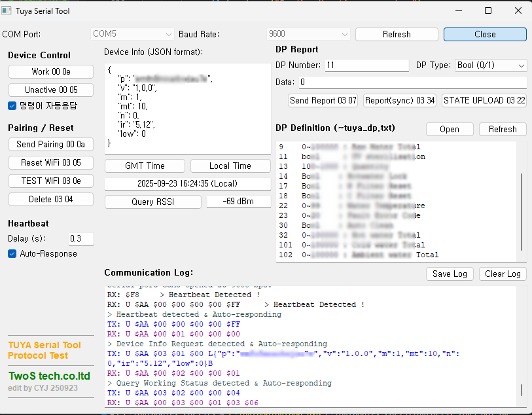Screen dimensions: 532x415
Task: Click the Local Time button
Action: point(230,166)
